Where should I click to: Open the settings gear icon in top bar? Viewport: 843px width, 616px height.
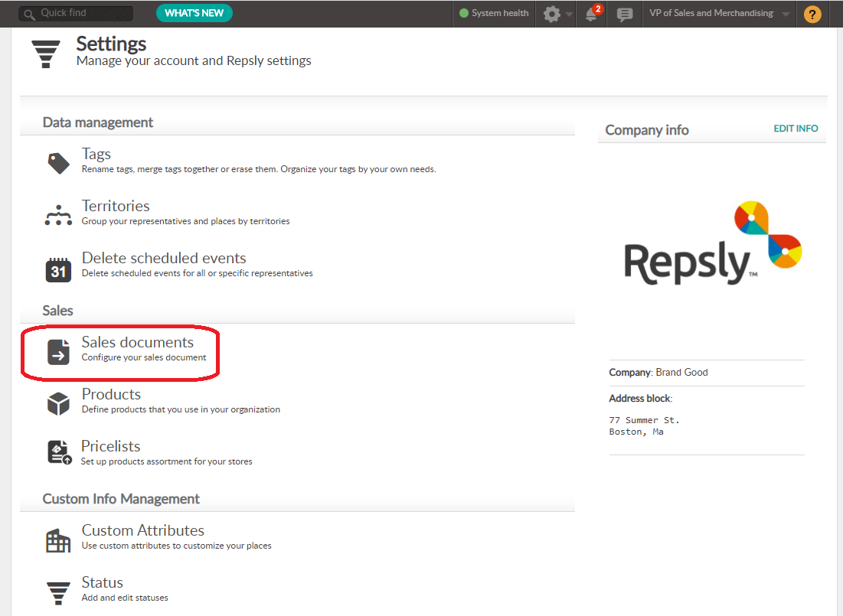point(551,14)
